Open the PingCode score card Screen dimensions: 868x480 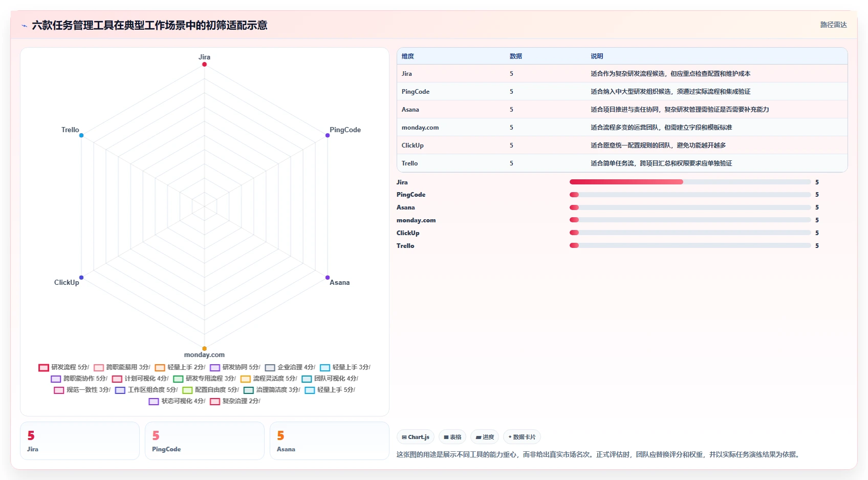[205, 441]
